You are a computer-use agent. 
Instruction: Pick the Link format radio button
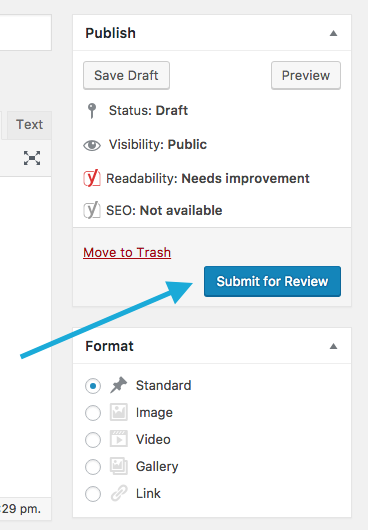93,494
